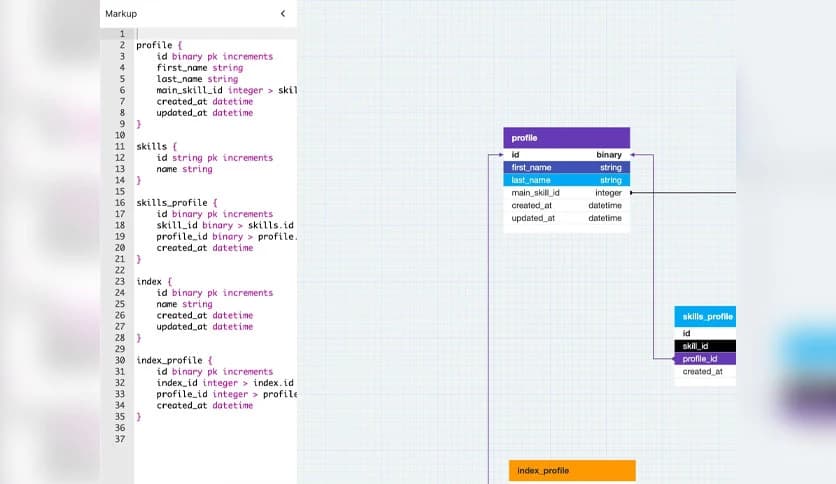Place cursor on empty line 37

click(200, 438)
